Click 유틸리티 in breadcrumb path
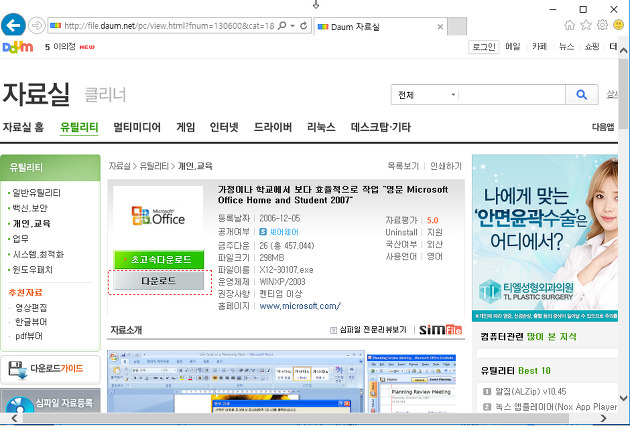 coord(154,166)
